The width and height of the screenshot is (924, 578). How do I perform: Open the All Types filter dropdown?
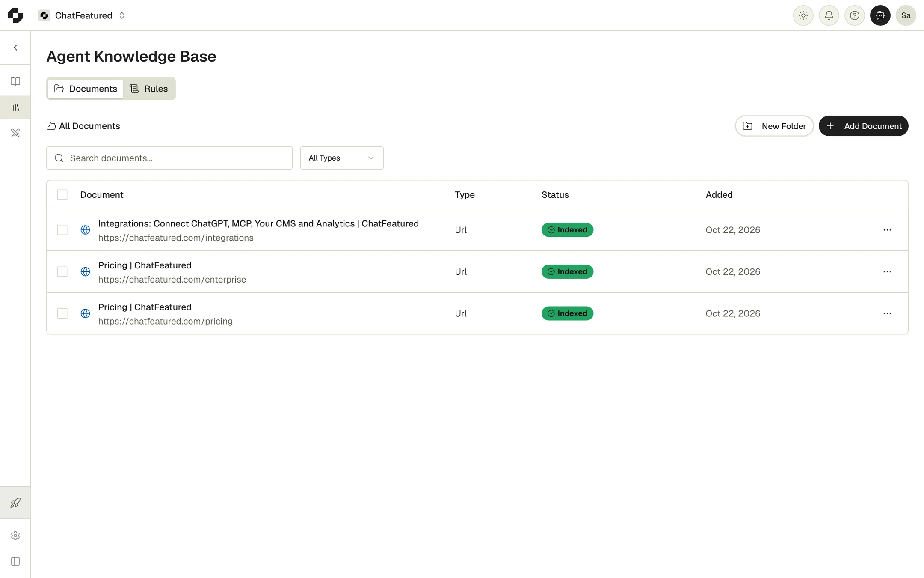click(x=342, y=158)
